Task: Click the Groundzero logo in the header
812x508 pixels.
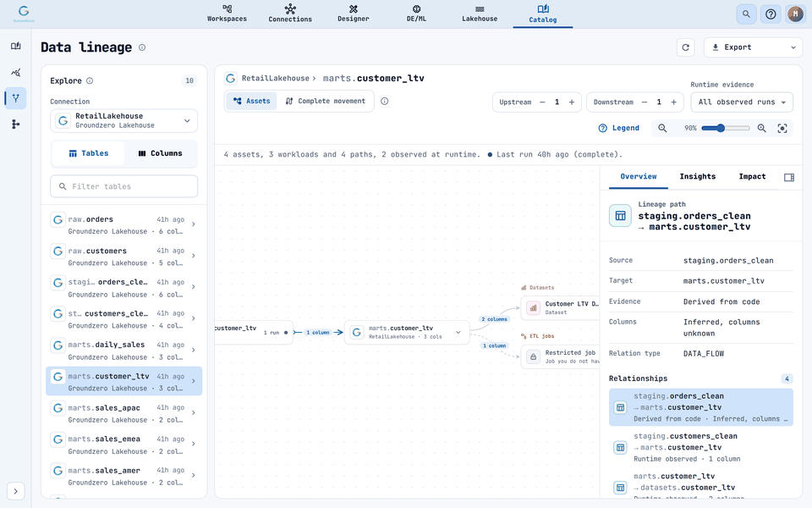Action: 24,14
